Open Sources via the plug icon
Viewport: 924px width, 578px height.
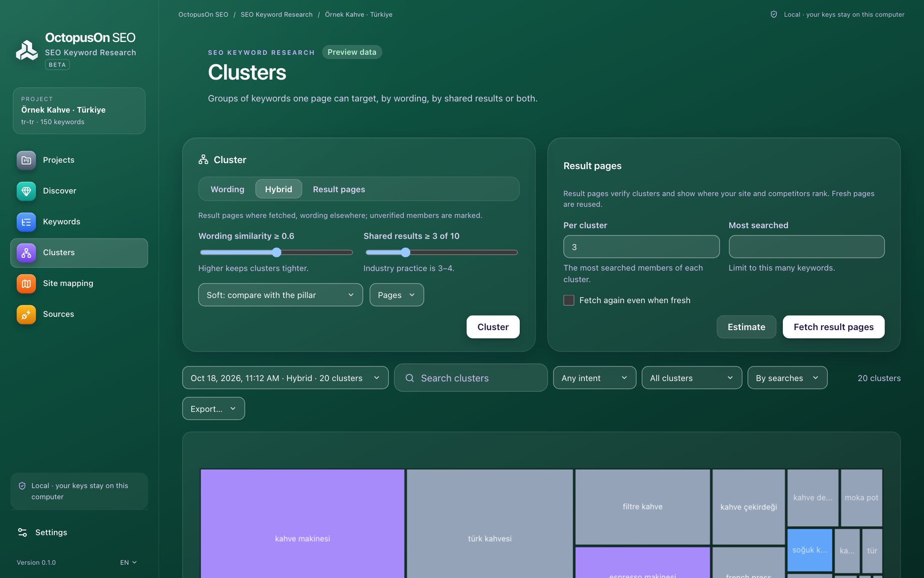pos(26,314)
